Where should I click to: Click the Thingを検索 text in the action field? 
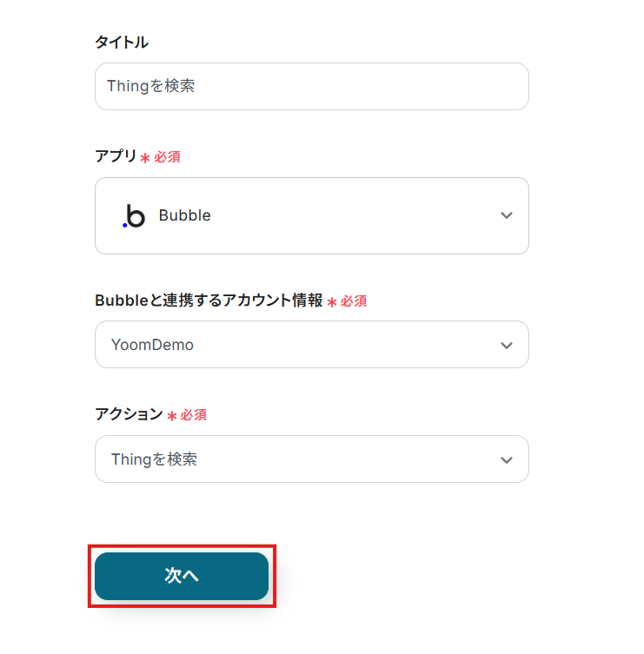click(x=154, y=459)
